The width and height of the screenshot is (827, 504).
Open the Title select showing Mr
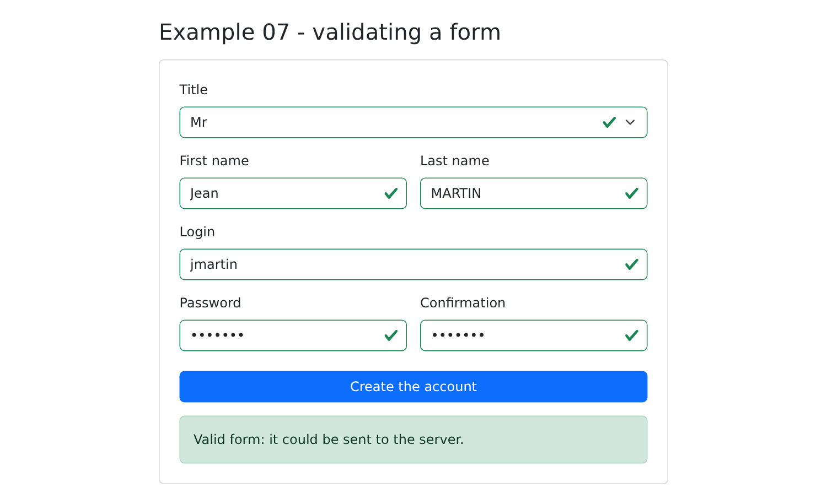(413, 122)
